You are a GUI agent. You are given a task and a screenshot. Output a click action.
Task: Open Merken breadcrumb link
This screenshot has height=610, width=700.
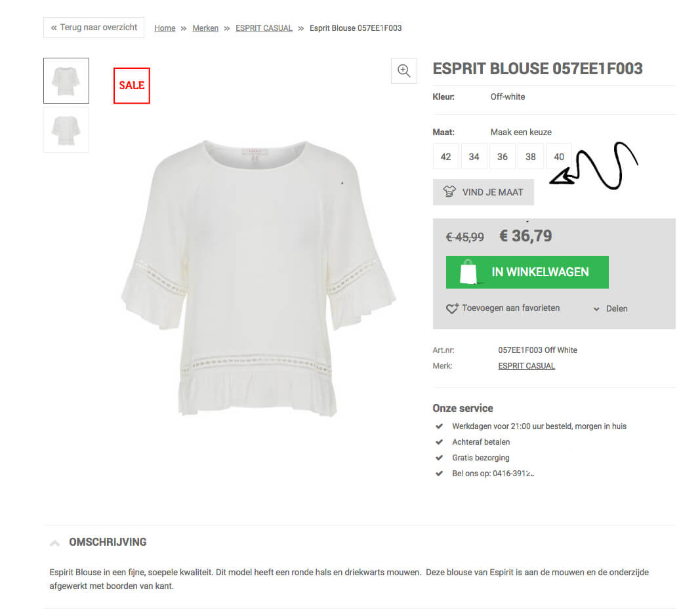point(205,28)
